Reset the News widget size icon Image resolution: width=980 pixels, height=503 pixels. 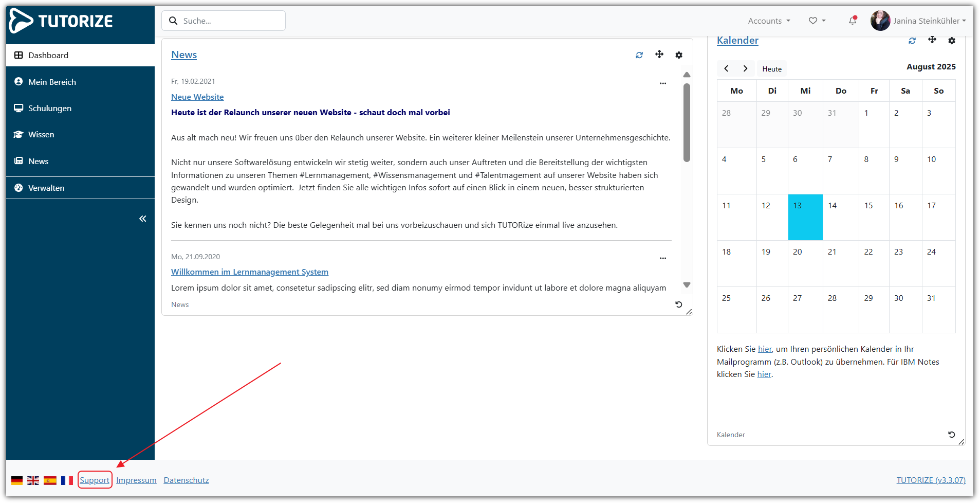tap(678, 304)
